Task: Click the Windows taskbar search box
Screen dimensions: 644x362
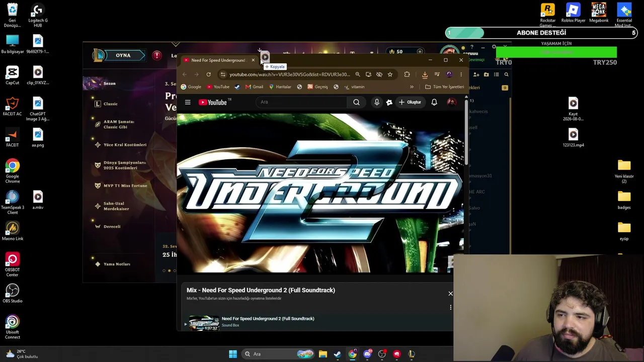Action: [278, 354]
